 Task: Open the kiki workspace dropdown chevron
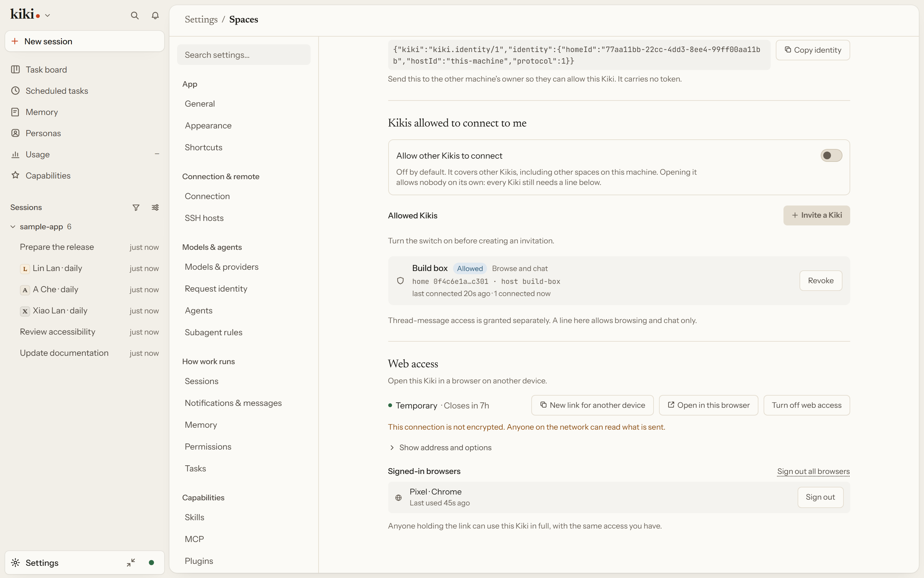click(47, 16)
